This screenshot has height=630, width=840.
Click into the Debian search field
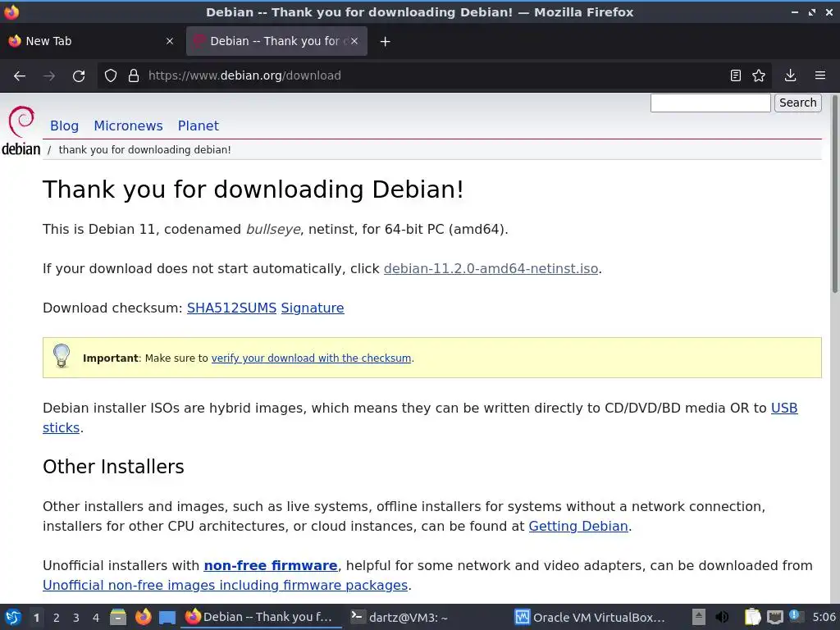click(710, 103)
